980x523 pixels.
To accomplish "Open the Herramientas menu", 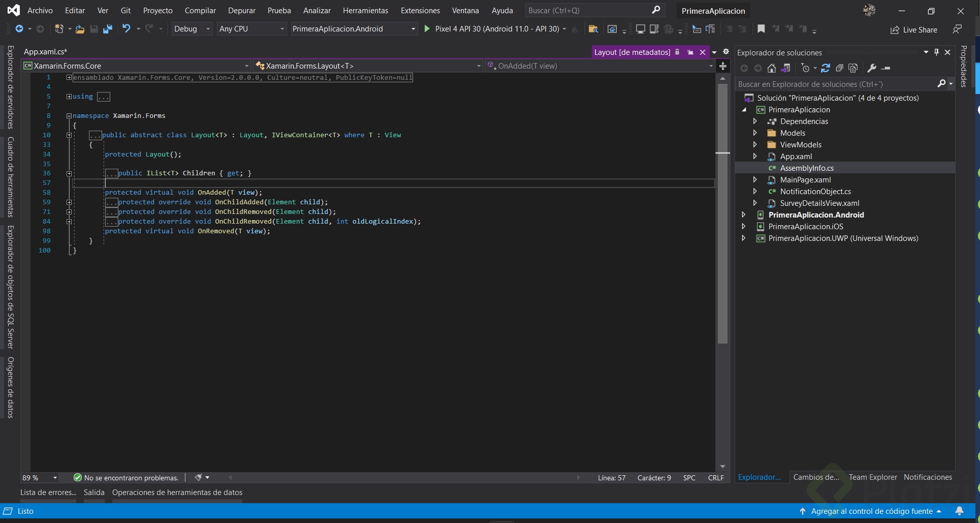I will click(x=365, y=10).
